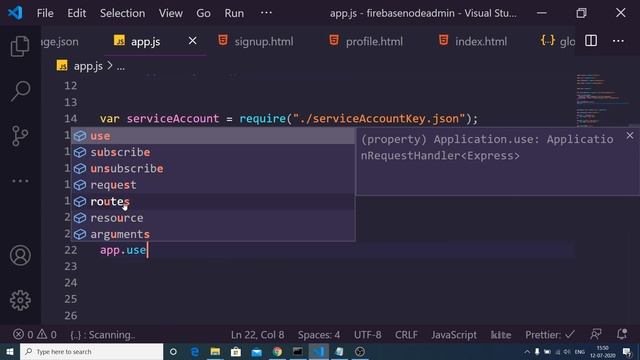Open the clock and date in tray
This screenshot has height=360, width=640.
(x=602, y=352)
